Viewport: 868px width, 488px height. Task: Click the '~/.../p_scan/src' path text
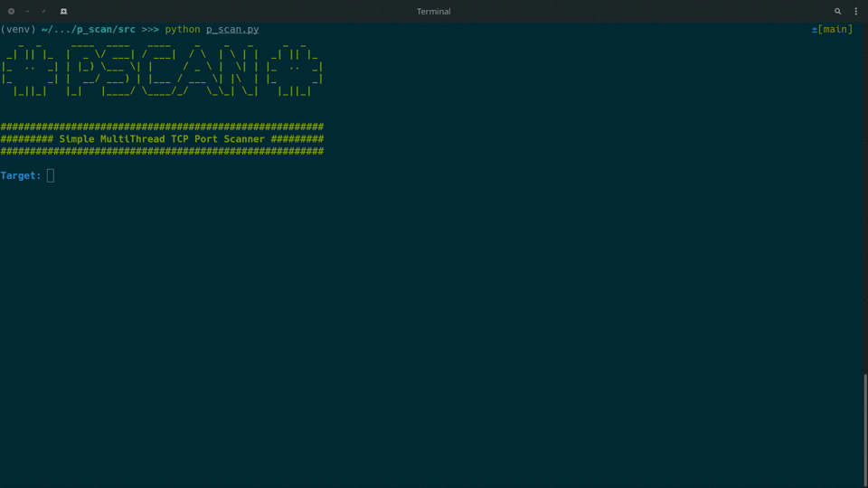[x=88, y=29]
